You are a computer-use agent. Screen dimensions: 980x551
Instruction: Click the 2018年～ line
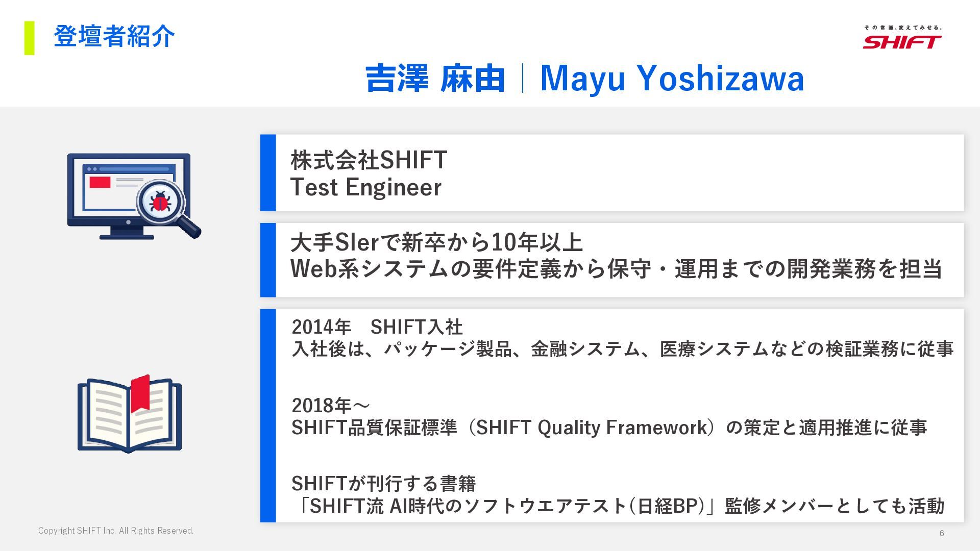click(331, 406)
